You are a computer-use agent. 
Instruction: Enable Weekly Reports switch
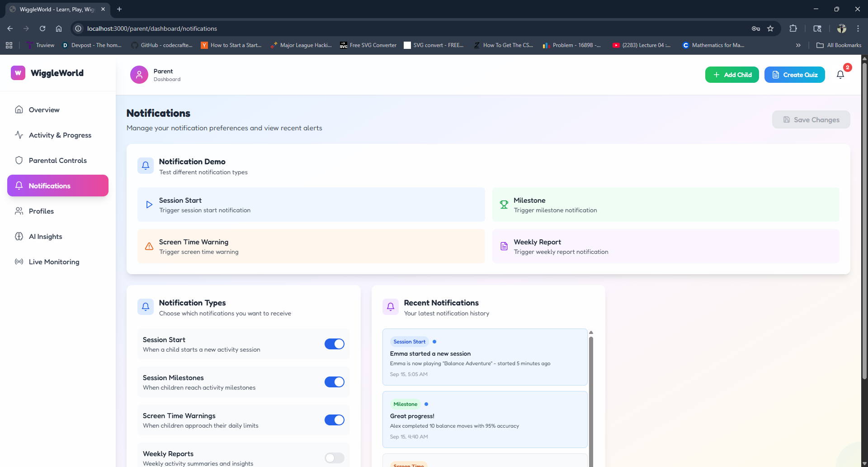click(335, 458)
